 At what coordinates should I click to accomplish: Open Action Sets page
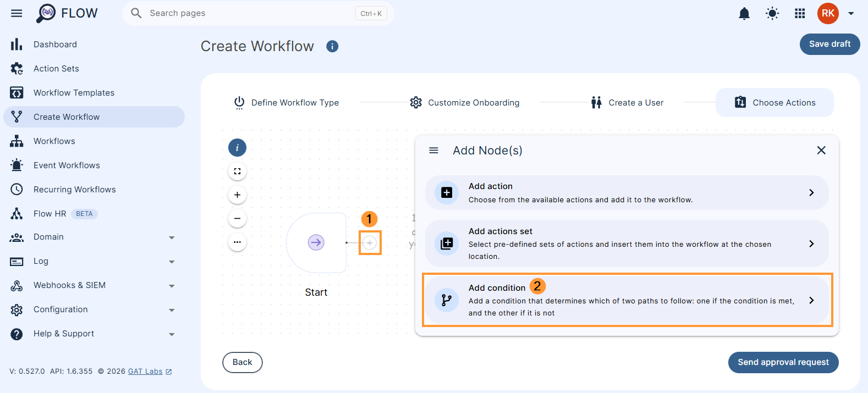[94, 68]
